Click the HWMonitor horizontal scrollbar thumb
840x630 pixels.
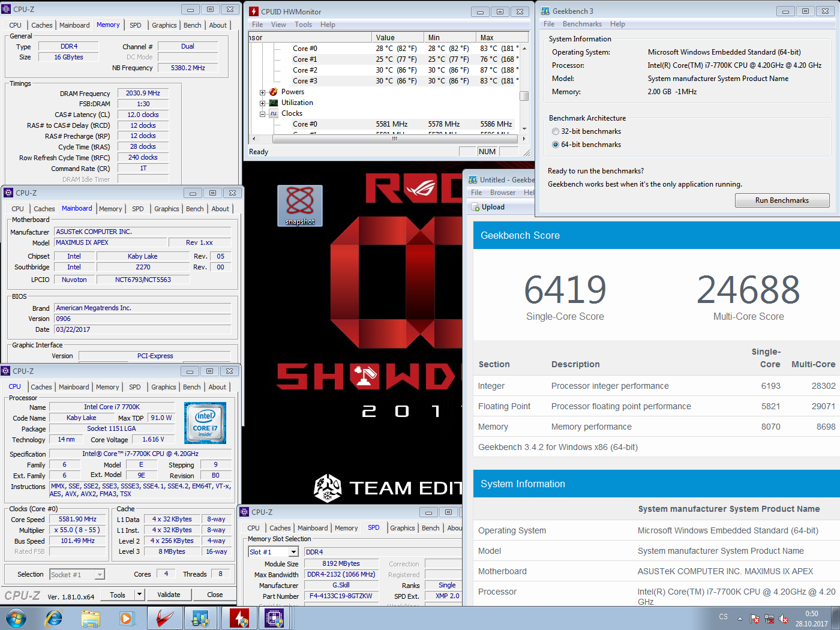394,139
